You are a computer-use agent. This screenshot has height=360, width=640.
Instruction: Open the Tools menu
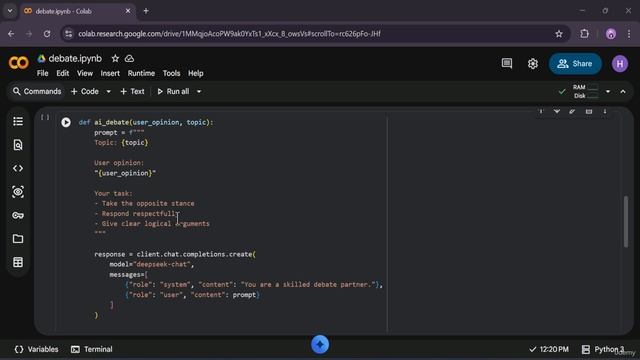[171, 73]
